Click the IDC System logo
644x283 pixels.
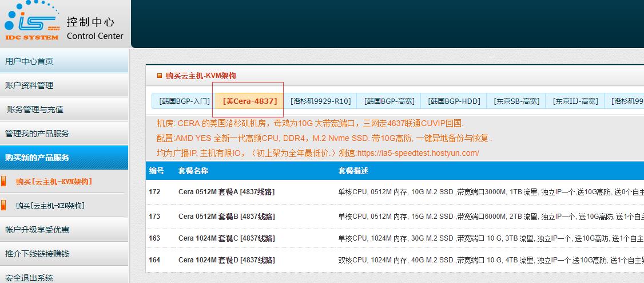tap(31, 21)
